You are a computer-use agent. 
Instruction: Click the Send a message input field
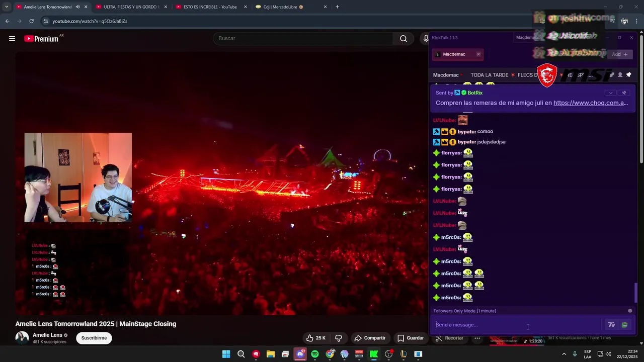518,325
